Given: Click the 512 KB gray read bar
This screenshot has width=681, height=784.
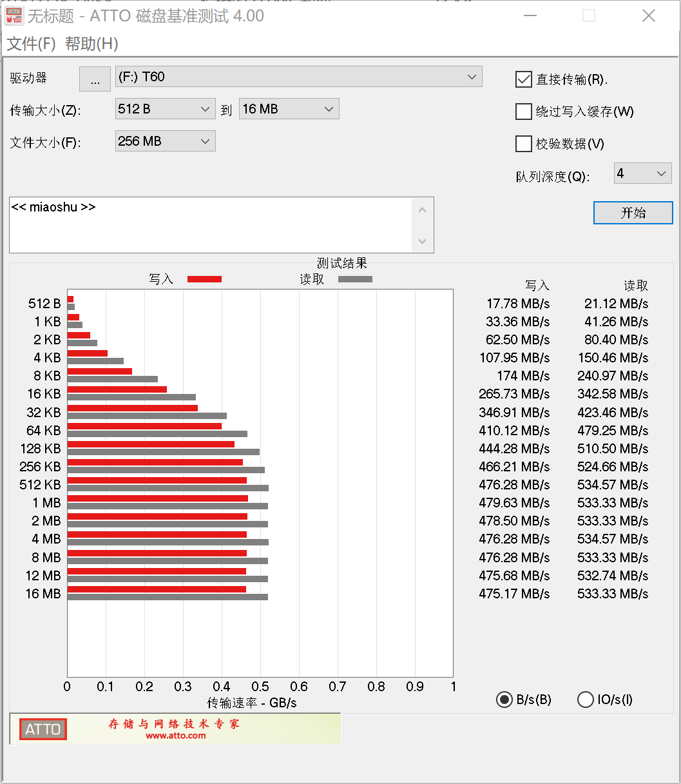Looking at the screenshot, I should [x=168, y=488].
